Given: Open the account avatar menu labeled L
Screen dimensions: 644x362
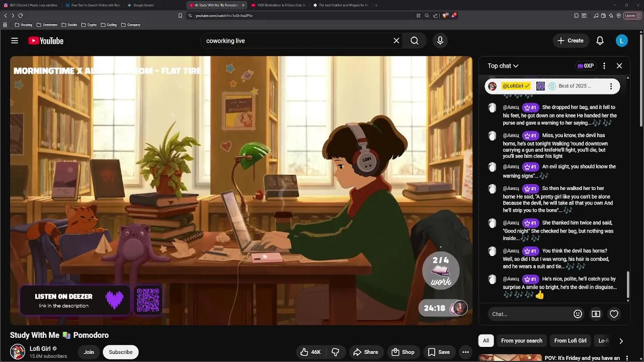Looking at the screenshot, I should (622, 41).
